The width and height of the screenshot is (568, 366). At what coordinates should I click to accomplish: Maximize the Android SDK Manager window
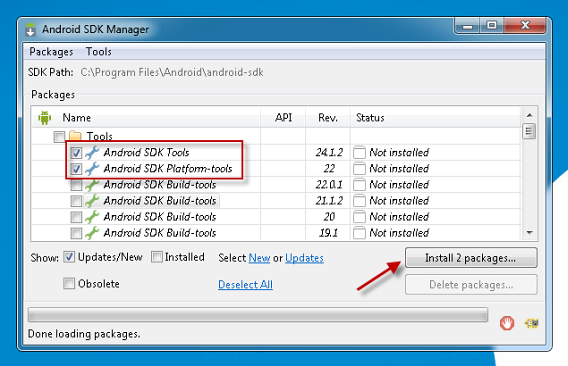(x=492, y=25)
